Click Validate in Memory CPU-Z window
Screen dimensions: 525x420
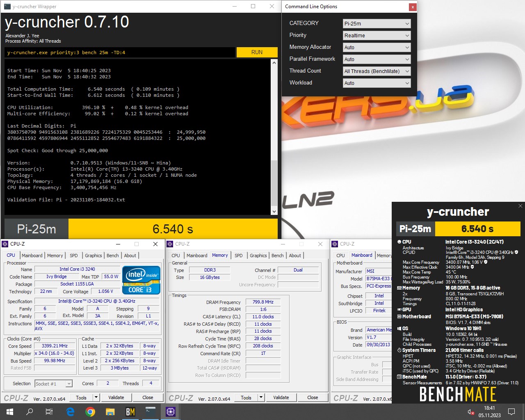point(281,397)
